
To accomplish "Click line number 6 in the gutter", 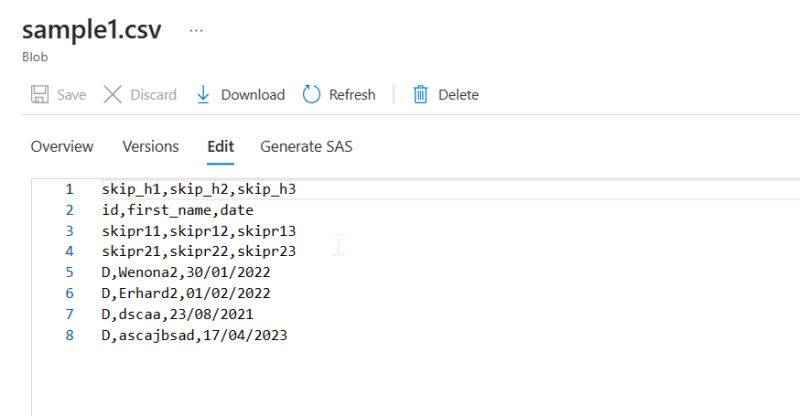I will coord(69,293).
